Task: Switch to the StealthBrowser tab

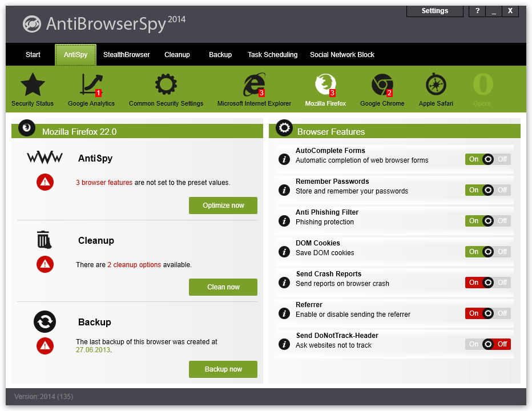Action: (126, 55)
